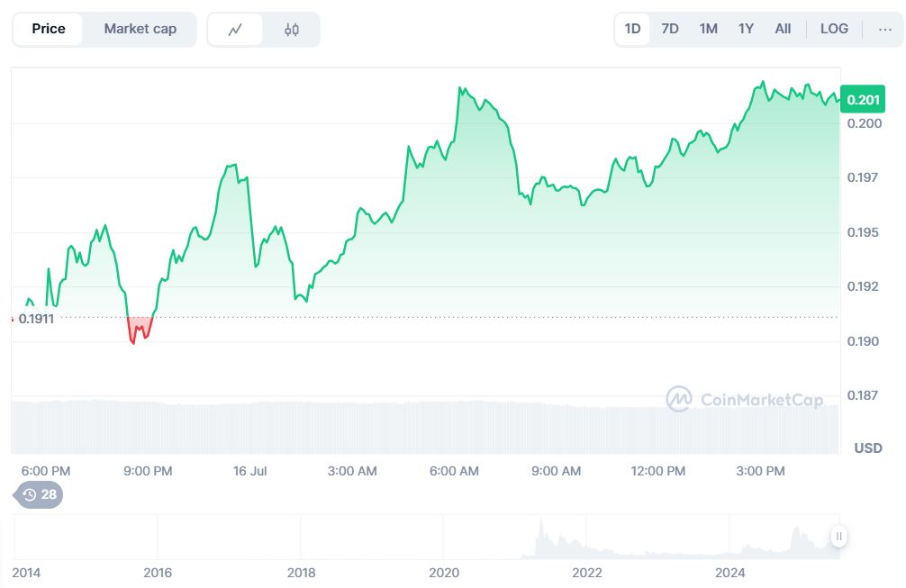Show All time price history
The height and width of the screenshot is (588, 906).
pos(783,29)
